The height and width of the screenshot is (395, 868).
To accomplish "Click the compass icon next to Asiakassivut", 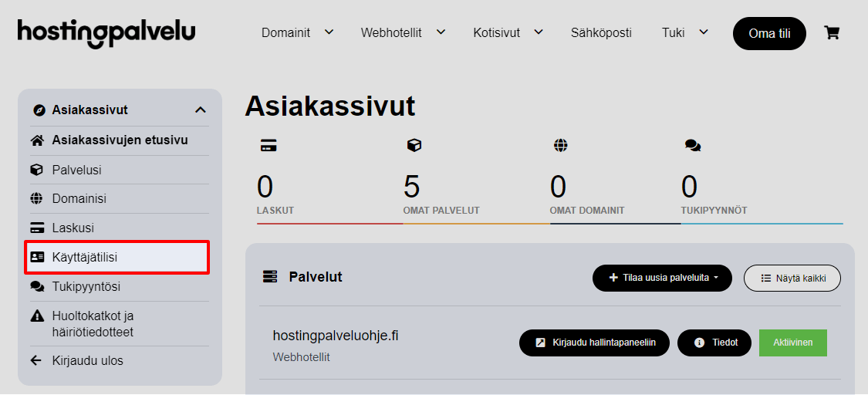I will pos(39,110).
